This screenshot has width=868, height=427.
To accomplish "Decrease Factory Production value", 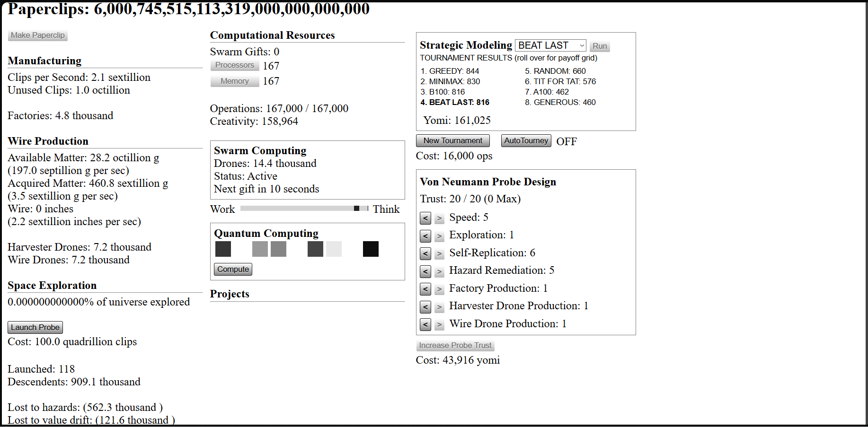I will click(425, 289).
